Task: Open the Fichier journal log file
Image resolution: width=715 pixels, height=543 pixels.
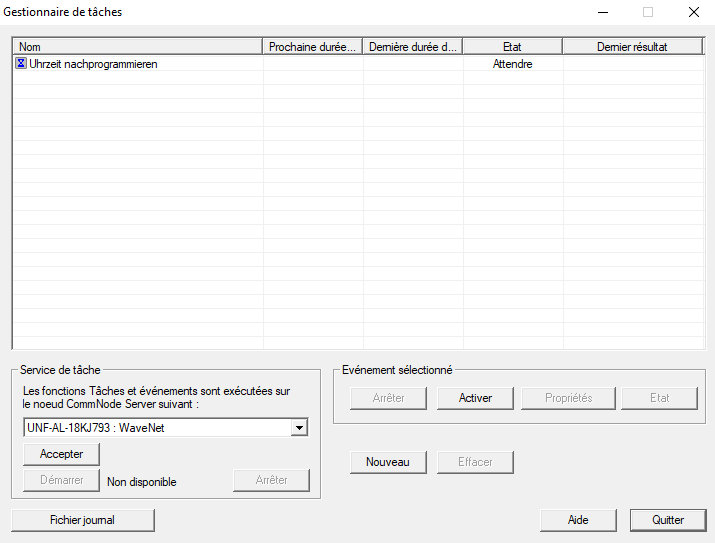Action: pyautogui.click(x=82, y=520)
